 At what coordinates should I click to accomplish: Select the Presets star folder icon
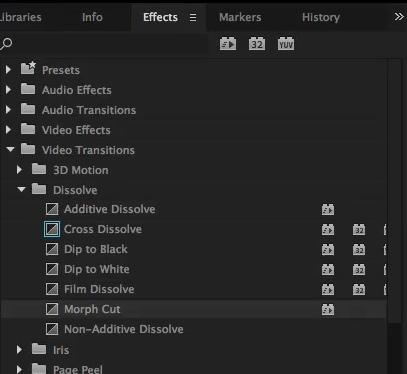[28, 68]
